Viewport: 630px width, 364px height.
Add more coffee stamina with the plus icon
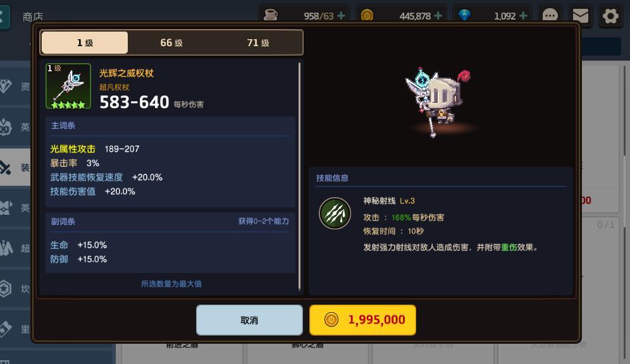point(341,16)
